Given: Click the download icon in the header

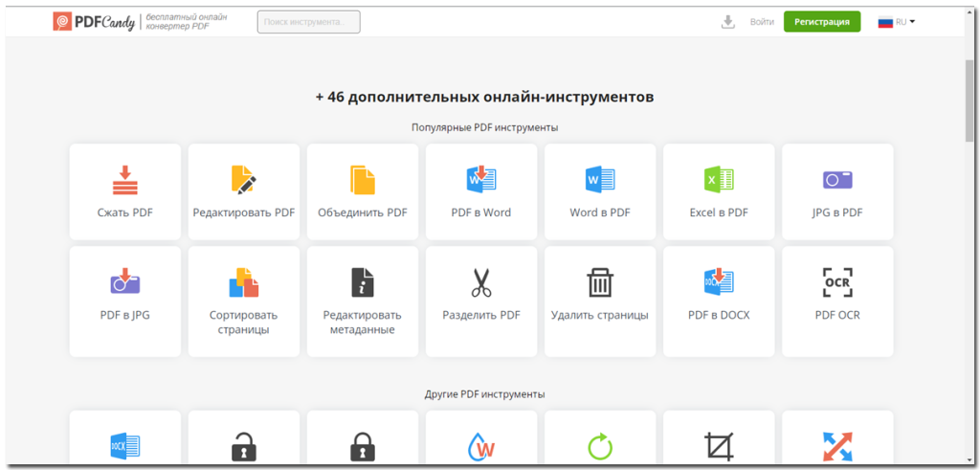Looking at the screenshot, I should pos(728,22).
